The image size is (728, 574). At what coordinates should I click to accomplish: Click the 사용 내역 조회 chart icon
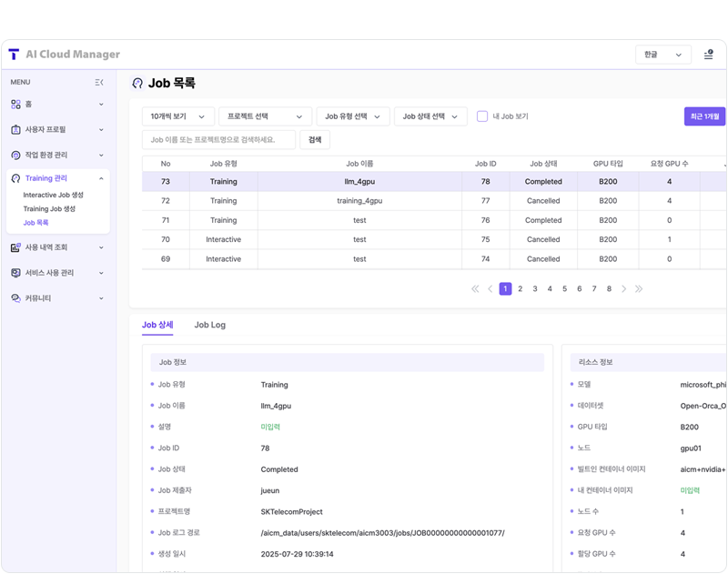coord(15,247)
